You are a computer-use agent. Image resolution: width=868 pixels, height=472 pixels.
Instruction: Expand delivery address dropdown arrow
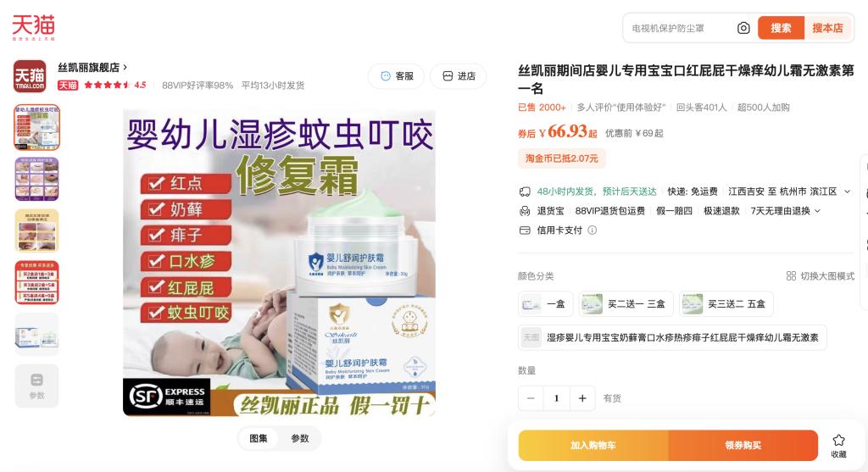847,192
